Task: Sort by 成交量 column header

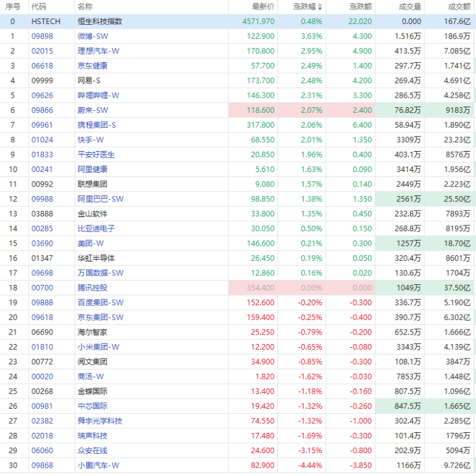Action: pyautogui.click(x=410, y=7)
